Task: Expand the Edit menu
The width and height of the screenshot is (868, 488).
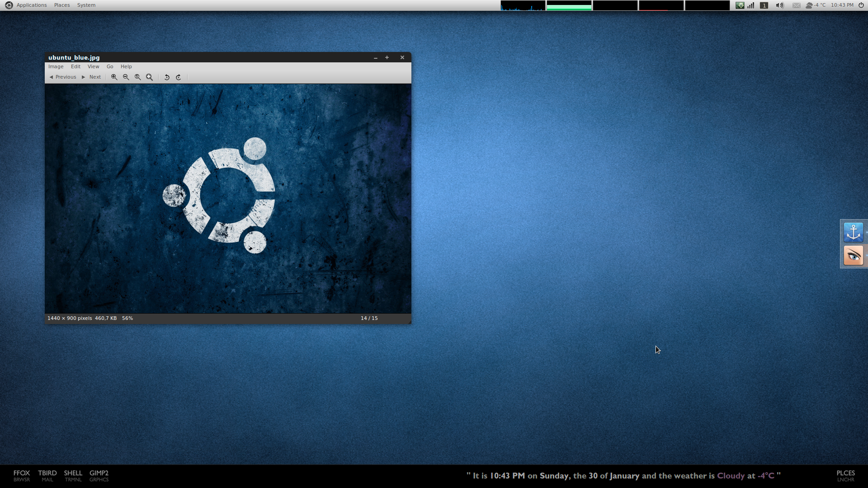Action: pyautogui.click(x=75, y=66)
